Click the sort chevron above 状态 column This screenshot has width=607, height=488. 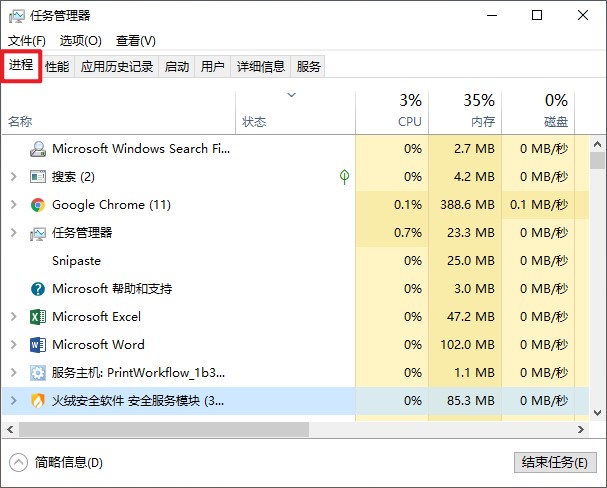pos(291,95)
